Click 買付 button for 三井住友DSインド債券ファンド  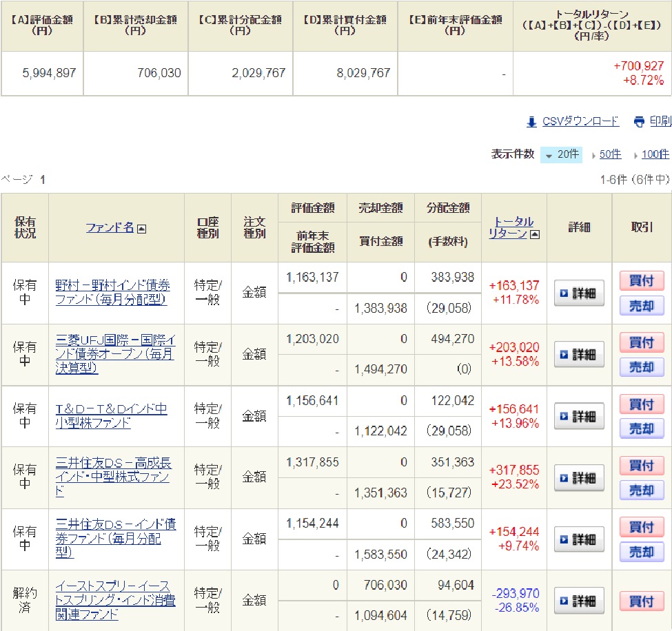point(641,527)
